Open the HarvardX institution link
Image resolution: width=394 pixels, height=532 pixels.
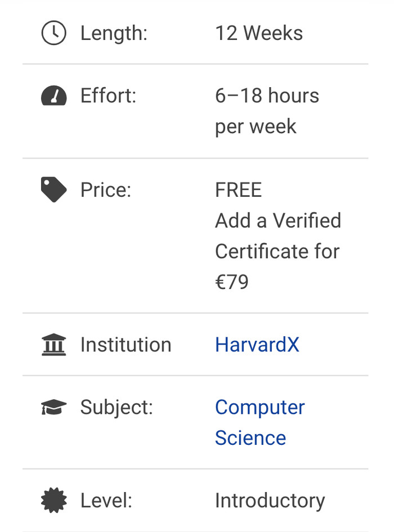257,344
